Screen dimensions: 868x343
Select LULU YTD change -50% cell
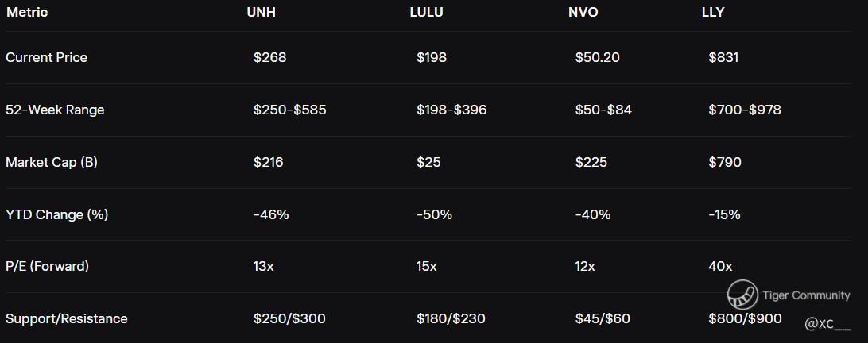pyautogui.click(x=435, y=214)
